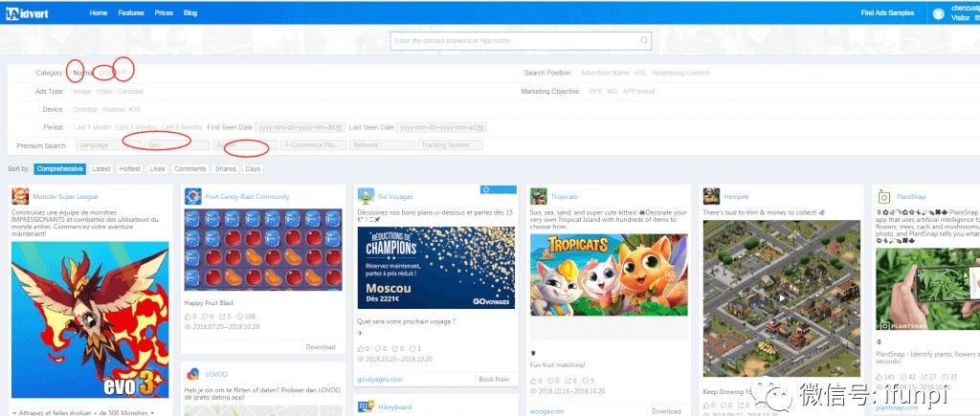Filter by iOS device
This screenshot has width=980, height=416.
pyautogui.click(x=134, y=109)
